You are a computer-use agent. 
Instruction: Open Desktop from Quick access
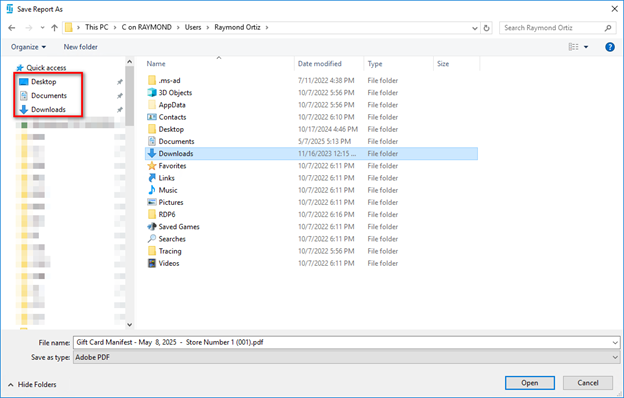44,82
